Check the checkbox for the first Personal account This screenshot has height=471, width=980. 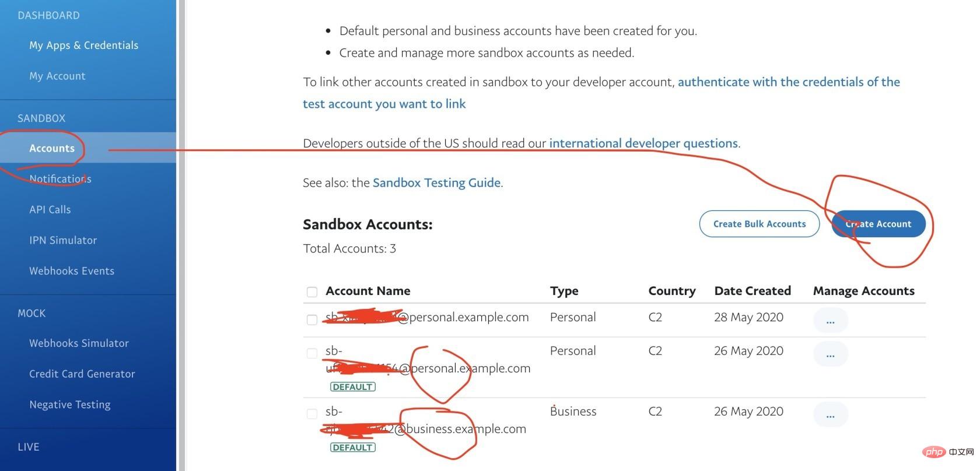point(312,319)
